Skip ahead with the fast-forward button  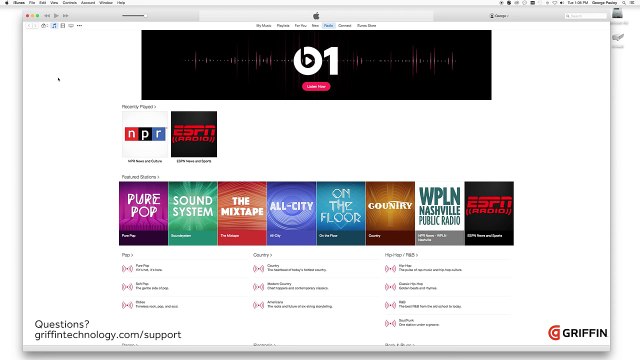point(65,16)
